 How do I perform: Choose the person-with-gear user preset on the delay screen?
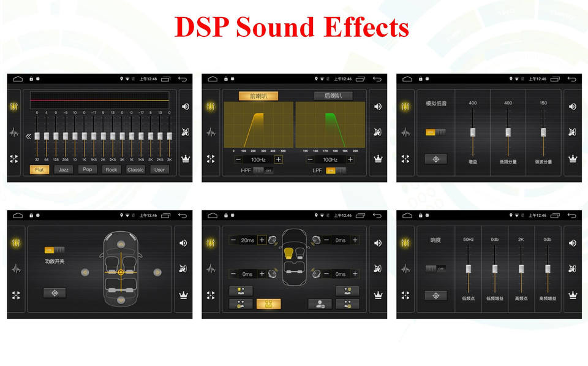tap(320, 304)
